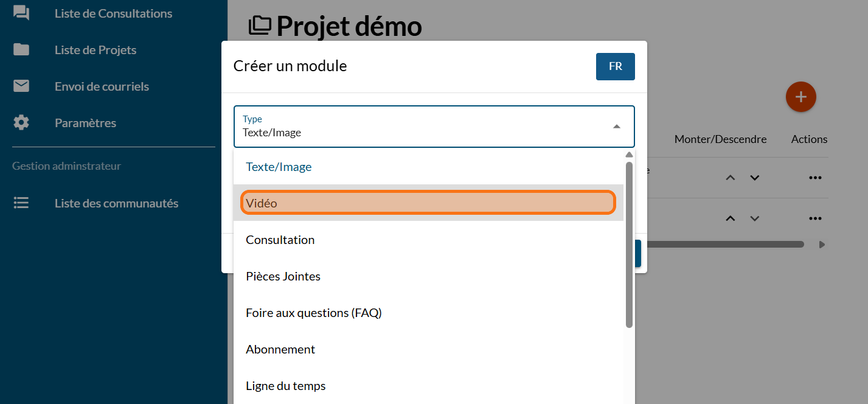Click the Liste des communautés list icon

coord(21,203)
